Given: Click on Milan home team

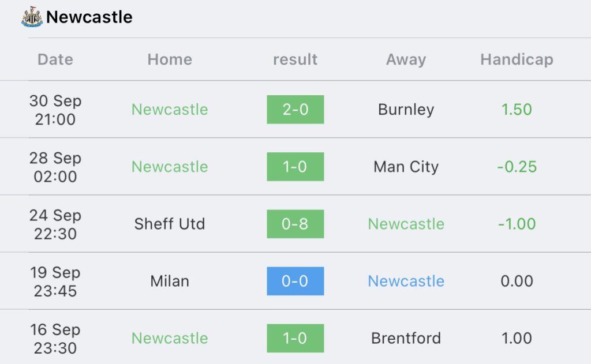Looking at the screenshot, I should point(170,281).
